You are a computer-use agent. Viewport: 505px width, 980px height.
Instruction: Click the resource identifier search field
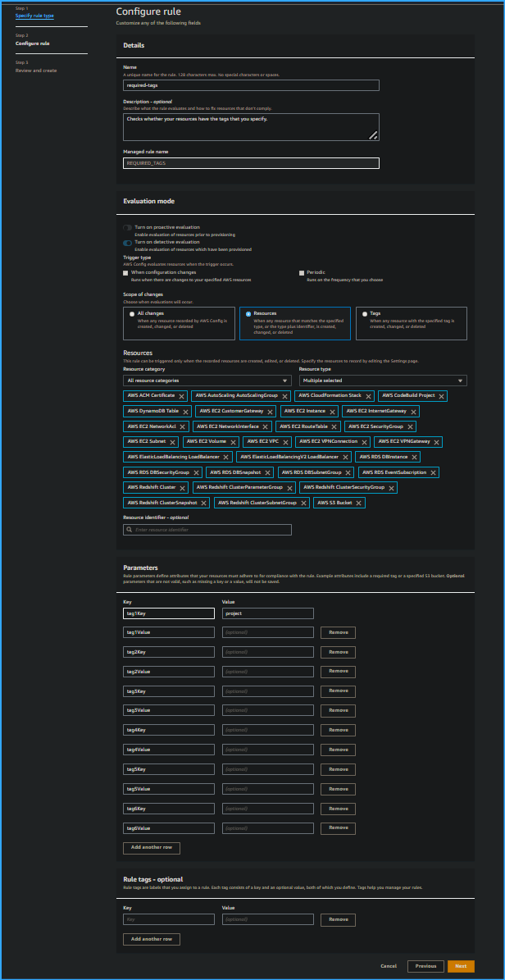pos(207,530)
